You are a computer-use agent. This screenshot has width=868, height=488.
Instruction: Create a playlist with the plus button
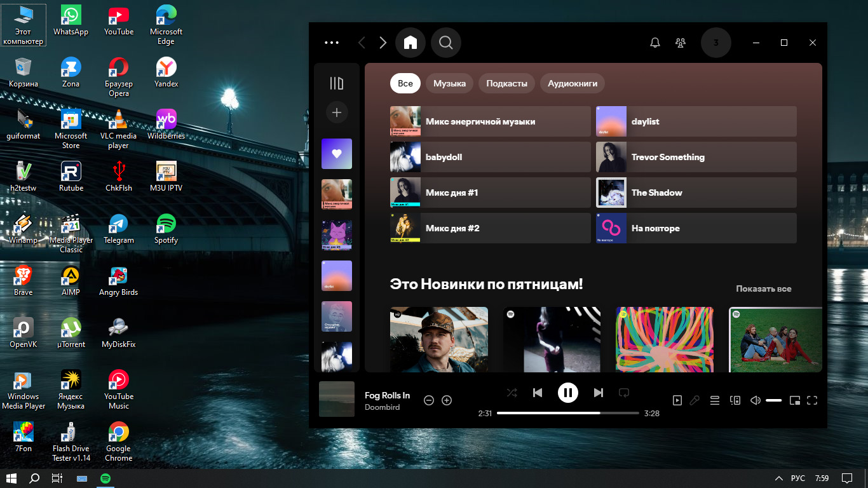click(x=337, y=112)
